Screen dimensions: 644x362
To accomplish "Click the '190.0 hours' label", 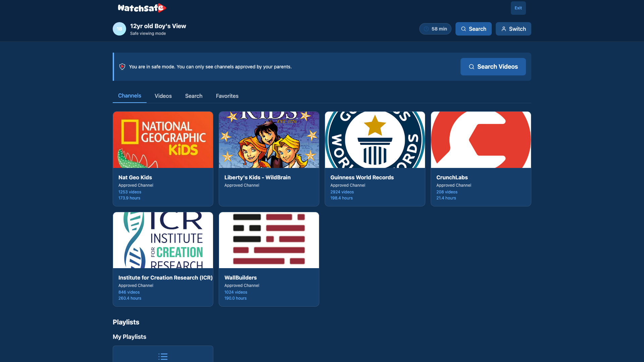I will [x=235, y=298].
